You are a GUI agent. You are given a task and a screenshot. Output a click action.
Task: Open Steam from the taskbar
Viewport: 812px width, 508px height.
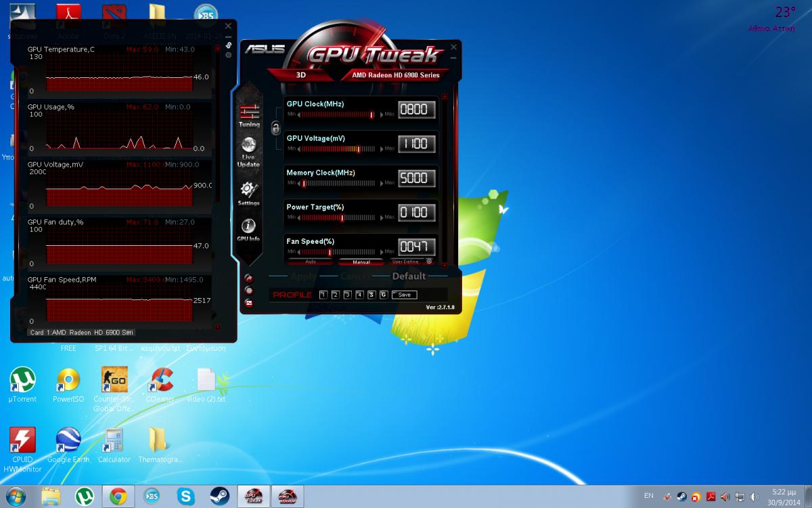219,496
